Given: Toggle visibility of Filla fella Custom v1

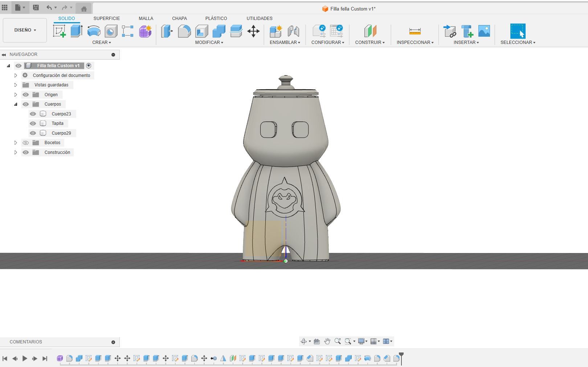Looking at the screenshot, I should (x=19, y=66).
